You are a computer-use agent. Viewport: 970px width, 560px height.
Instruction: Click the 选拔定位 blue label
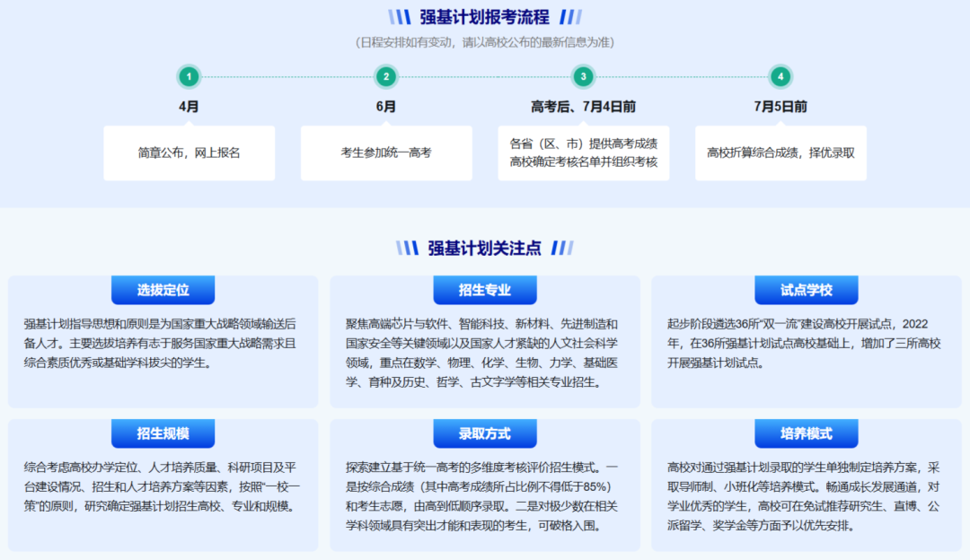163,290
